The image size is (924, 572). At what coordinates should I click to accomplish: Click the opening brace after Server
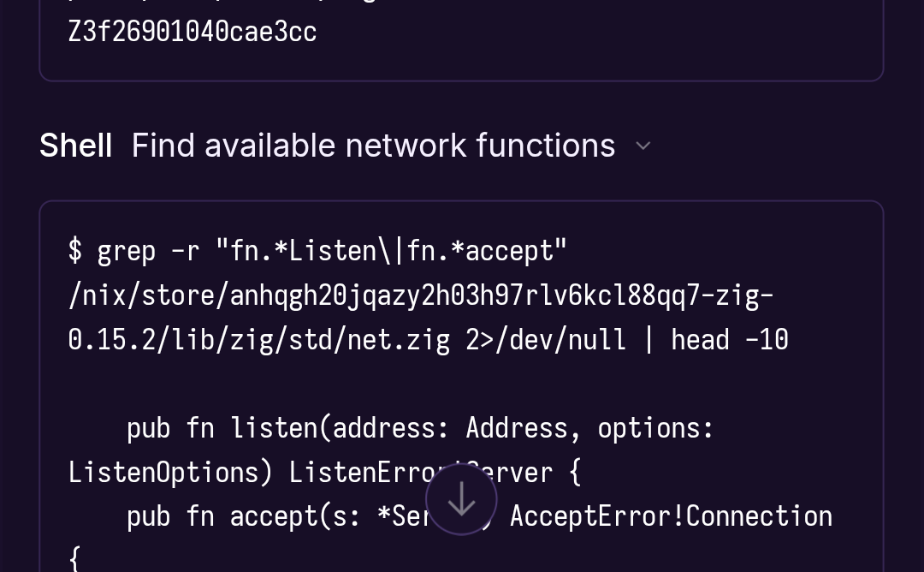click(575, 472)
